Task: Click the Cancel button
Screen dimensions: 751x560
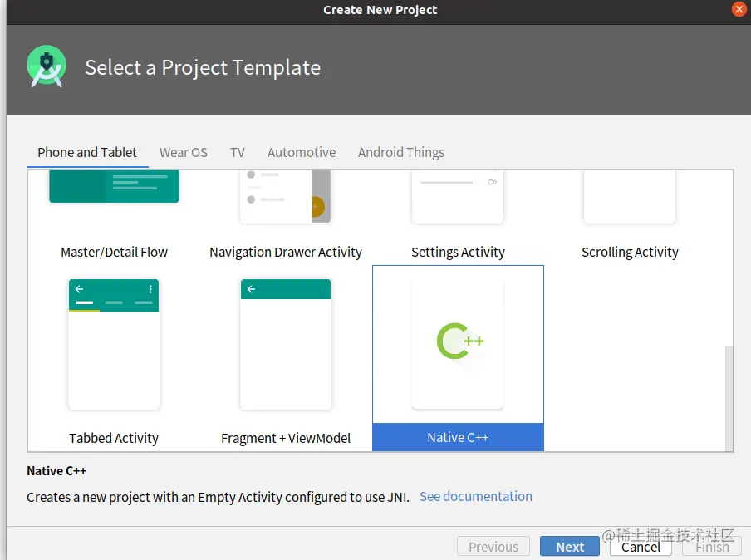Action: click(641, 547)
